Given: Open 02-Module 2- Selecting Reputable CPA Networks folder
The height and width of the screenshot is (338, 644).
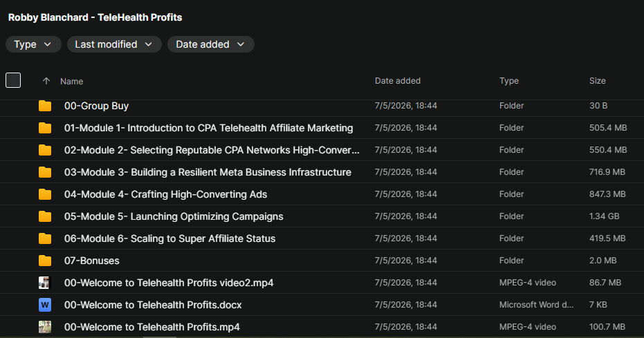Looking at the screenshot, I should [x=212, y=150].
